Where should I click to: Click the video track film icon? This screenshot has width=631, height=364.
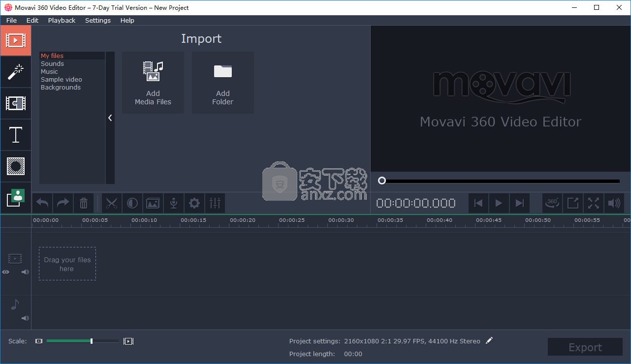(15, 258)
